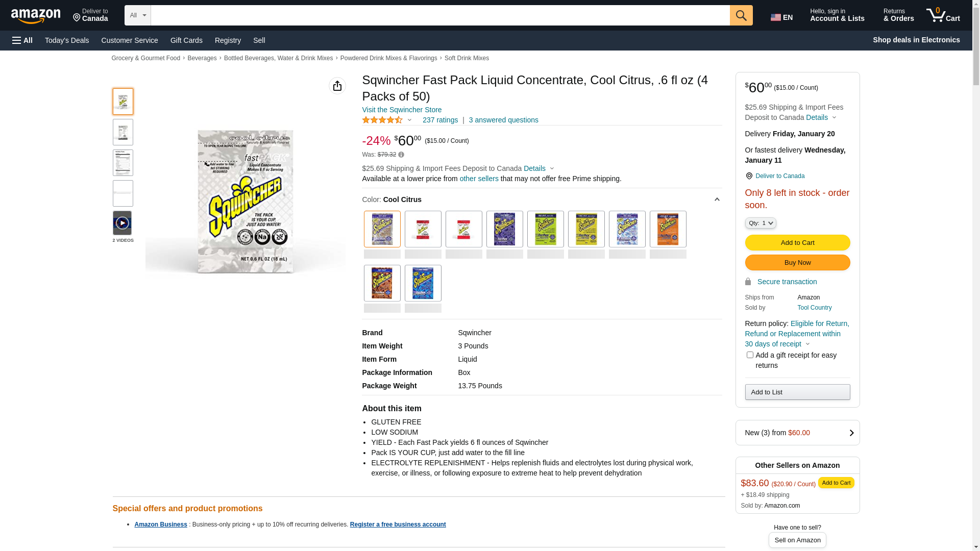Open Today's Deals in navigation bar
Image resolution: width=980 pixels, height=551 pixels.
coord(67,40)
